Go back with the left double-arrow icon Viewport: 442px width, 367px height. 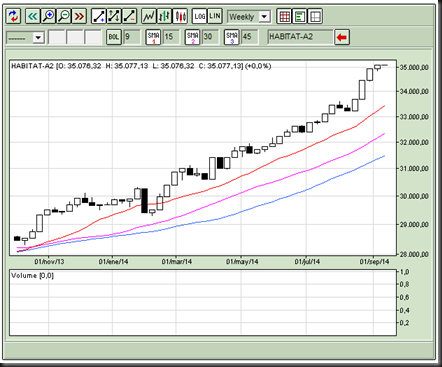pos(33,16)
